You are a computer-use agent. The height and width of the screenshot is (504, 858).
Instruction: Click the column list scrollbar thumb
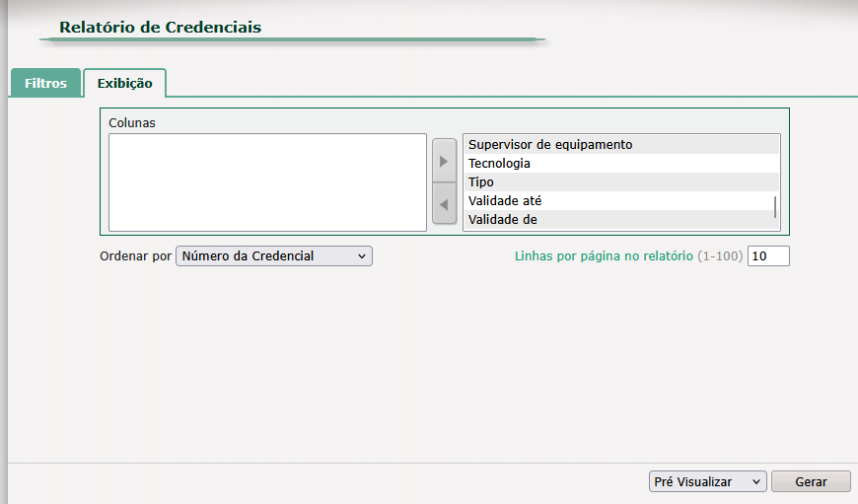(x=775, y=207)
